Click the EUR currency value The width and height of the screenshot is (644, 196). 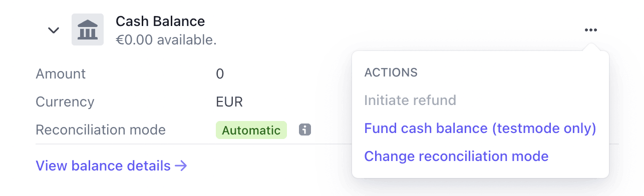tap(229, 102)
